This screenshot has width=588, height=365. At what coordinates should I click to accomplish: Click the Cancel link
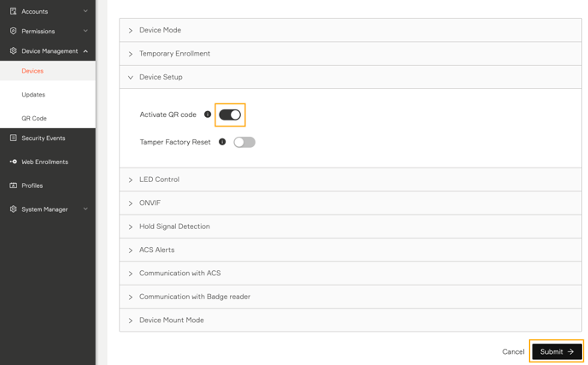(513, 351)
